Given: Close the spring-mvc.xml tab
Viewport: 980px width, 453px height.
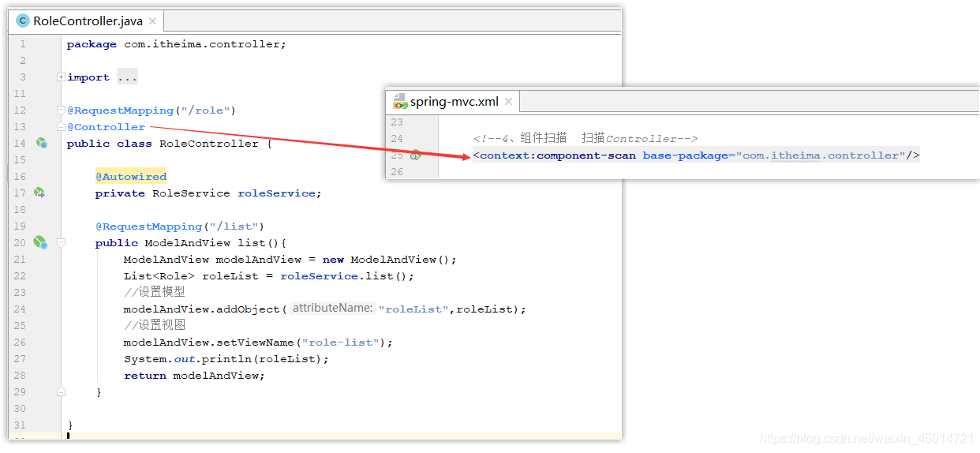Looking at the screenshot, I should coord(509,102).
